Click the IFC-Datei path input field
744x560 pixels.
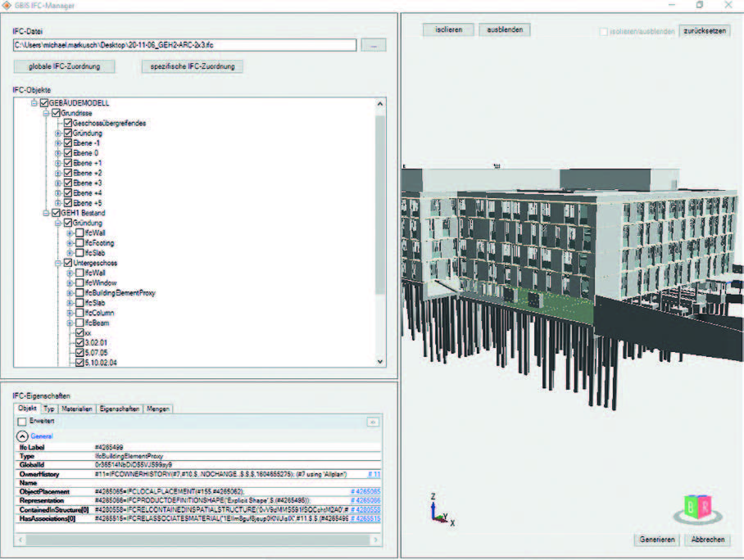point(184,45)
